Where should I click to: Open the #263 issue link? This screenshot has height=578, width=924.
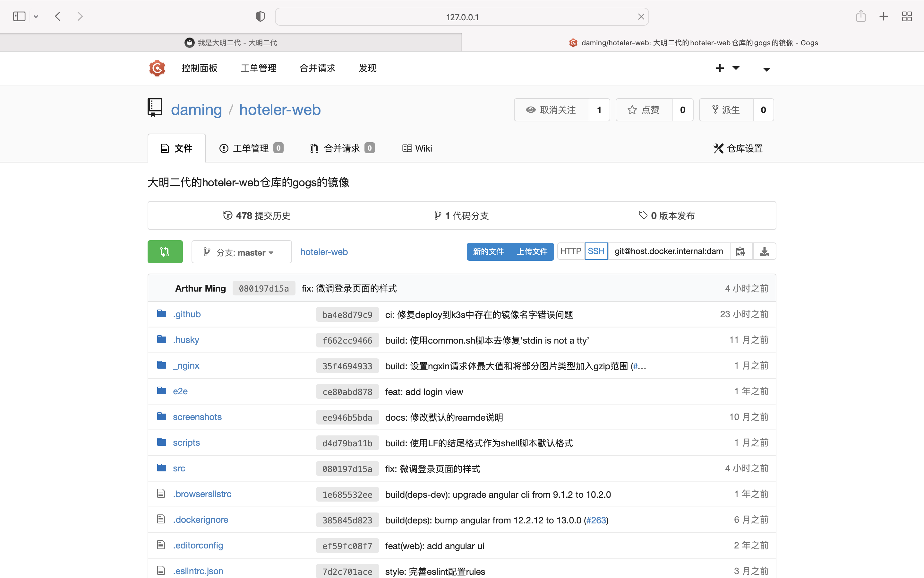click(596, 520)
